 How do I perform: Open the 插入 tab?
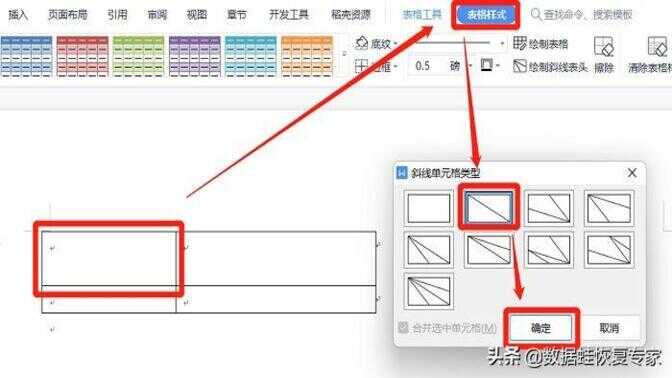(x=18, y=15)
